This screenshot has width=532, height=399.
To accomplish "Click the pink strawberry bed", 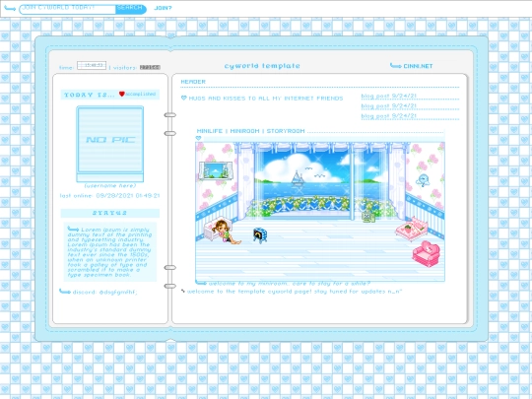I will 412,228.
